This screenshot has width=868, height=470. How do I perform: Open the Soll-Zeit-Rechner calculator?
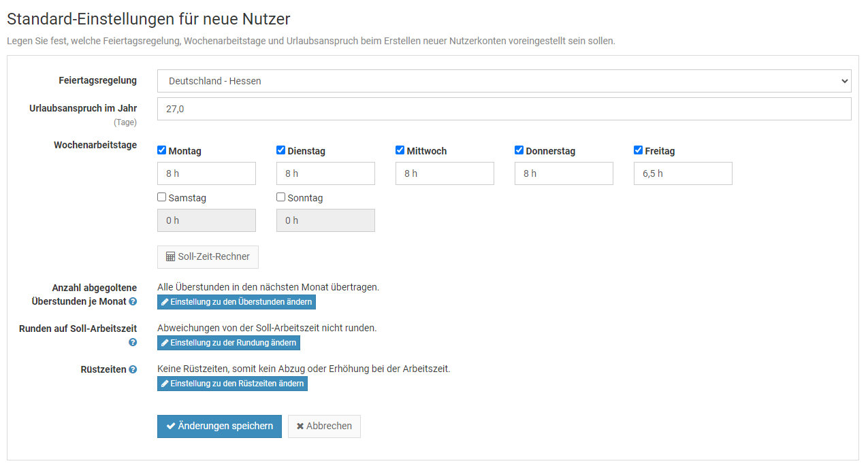click(x=208, y=257)
